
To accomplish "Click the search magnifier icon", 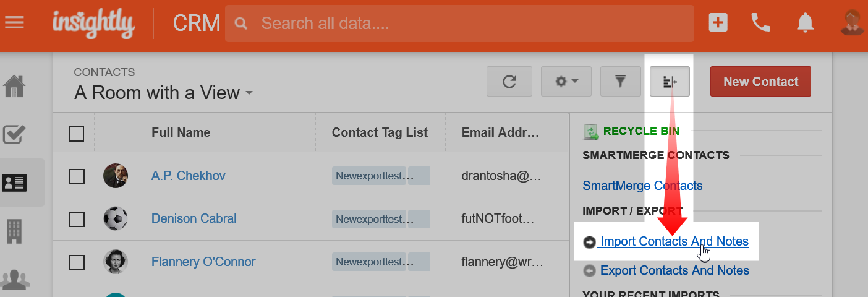I will click(x=241, y=24).
